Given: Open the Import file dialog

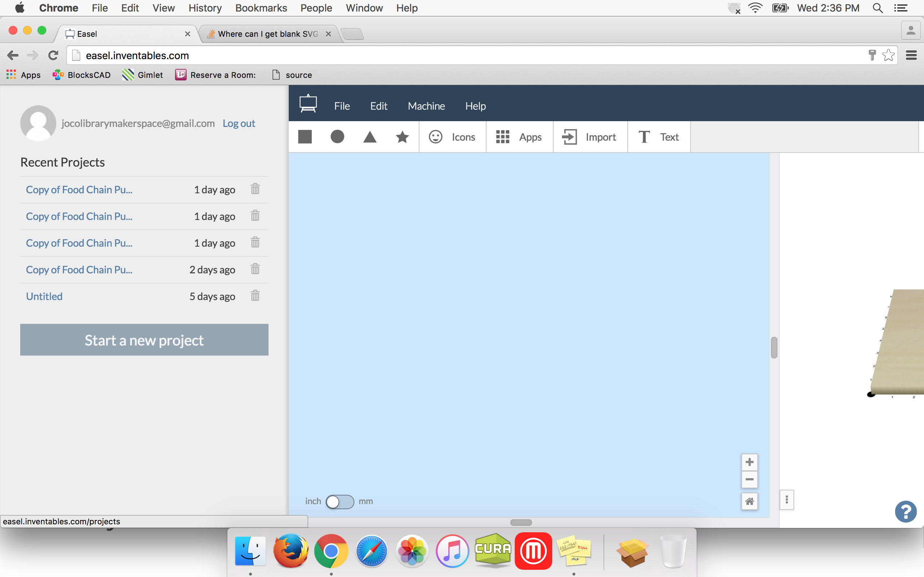Looking at the screenshot, I should [588, 137].
